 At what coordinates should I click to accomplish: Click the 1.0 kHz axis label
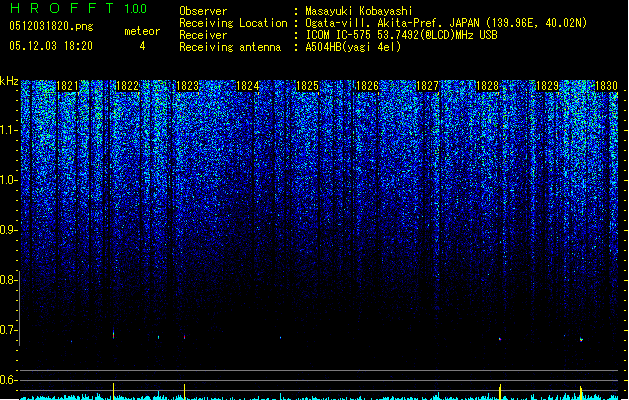[x=8, y=180]
